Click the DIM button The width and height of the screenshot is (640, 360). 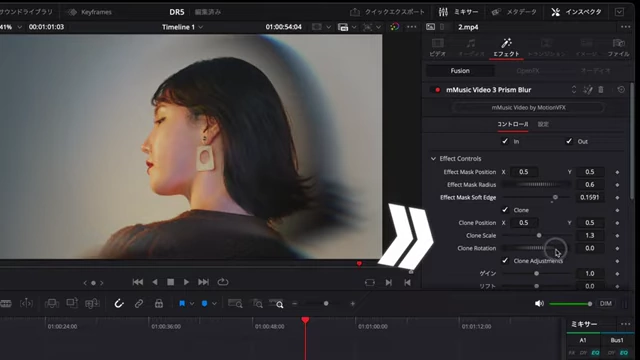[x=606, y=303]
